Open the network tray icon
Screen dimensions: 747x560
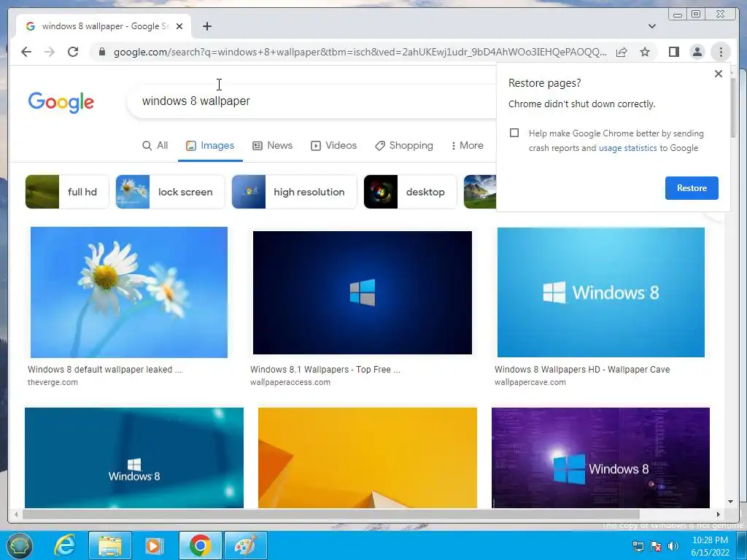(638, 546)
